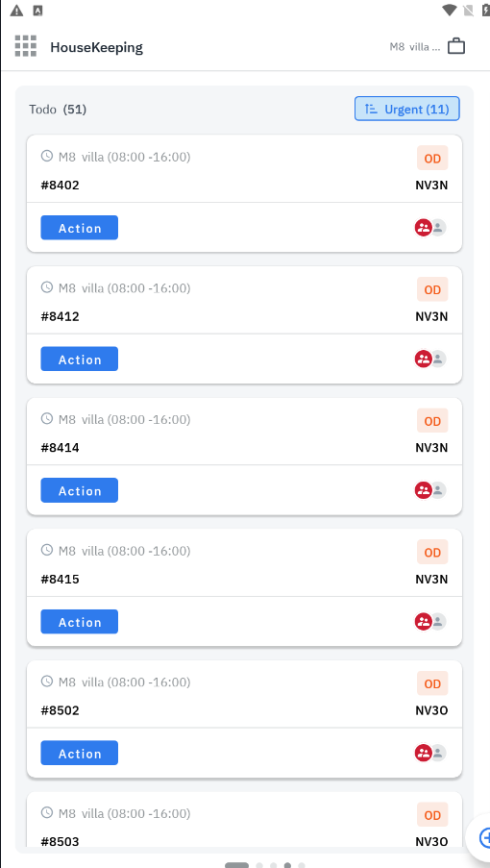Screen dimensions: 490x868
Task: Click the grey person icon on #8415
Action: click(x=438, y=622)
